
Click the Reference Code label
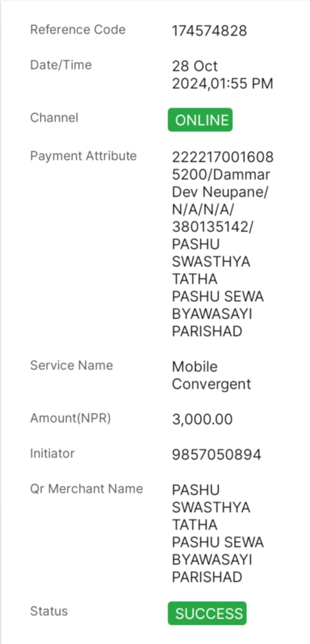(78, 30)
